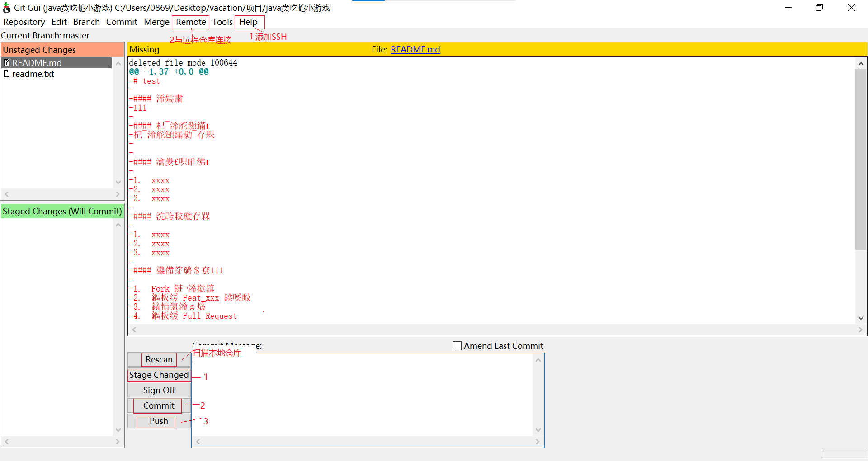Open the Edit menu
Screen dimensions: 868x461
point(59,22)
